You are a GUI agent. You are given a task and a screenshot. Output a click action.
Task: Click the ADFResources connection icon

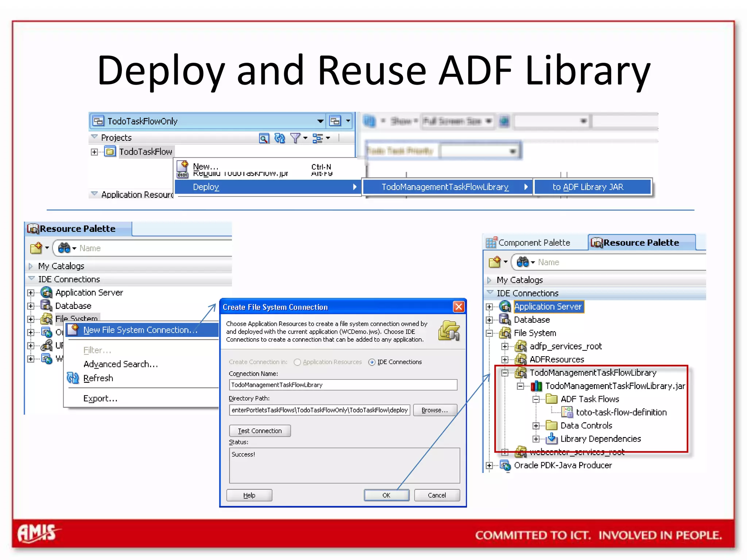pos(520,359)
